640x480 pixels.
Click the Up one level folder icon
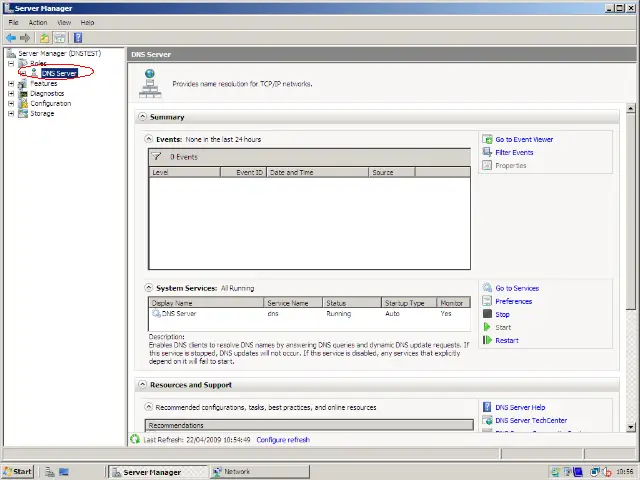pyautogui.click(x=44, y=38)
